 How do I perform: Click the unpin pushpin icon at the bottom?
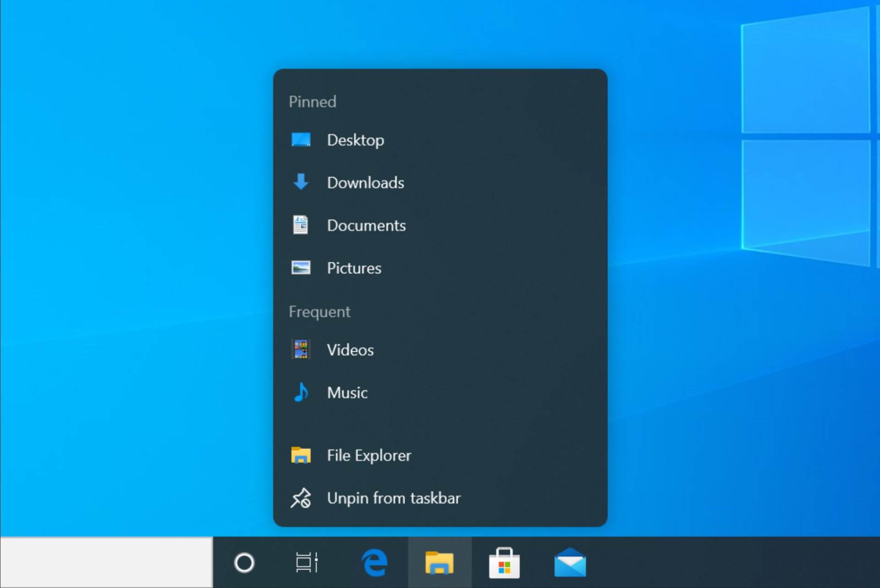coord(301,498)
